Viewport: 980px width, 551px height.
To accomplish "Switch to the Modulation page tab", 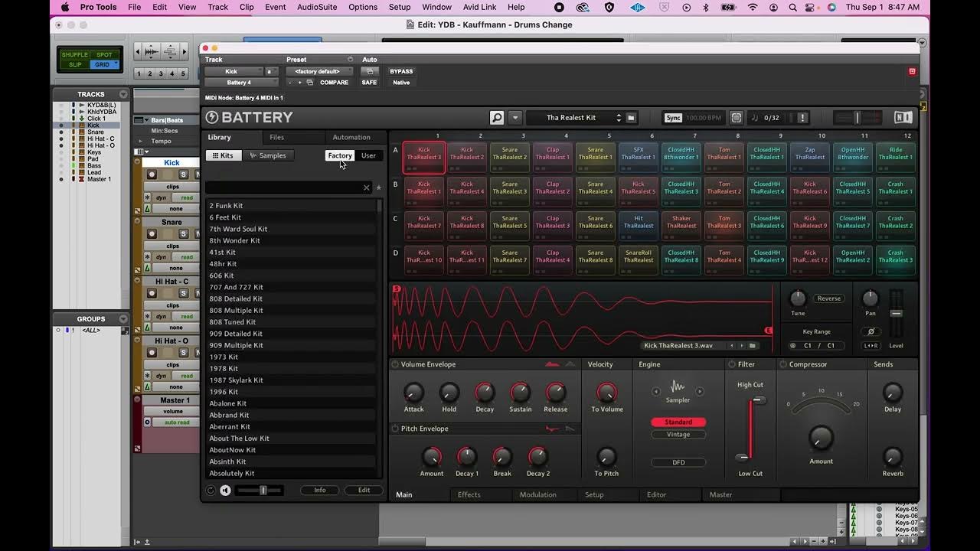I will click(x=538, y=494).
